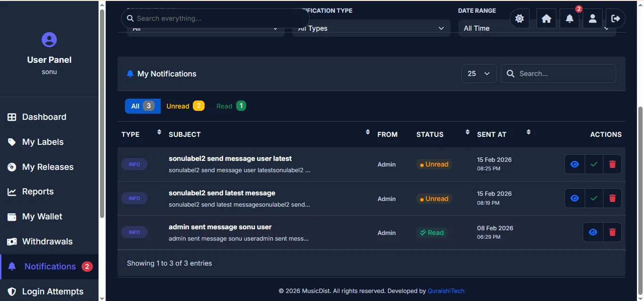This screenshot has width=644, height=301.
Task: Click subject 'sonulabel2 send message user latest'
Action: tap(230, 159)
